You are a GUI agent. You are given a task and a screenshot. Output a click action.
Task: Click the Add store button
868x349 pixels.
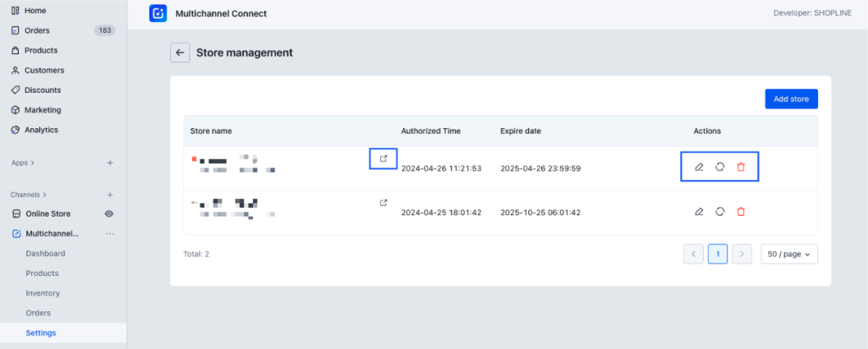tap(791, 99)
